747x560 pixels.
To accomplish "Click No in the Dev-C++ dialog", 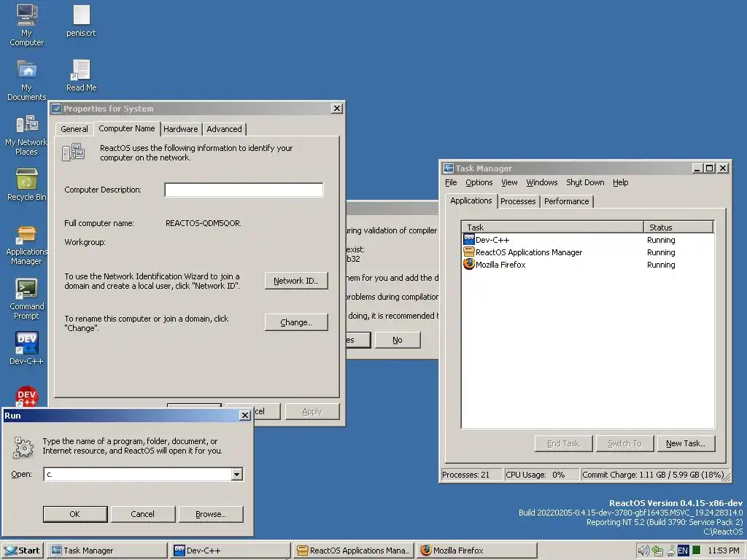I will 398,340.
